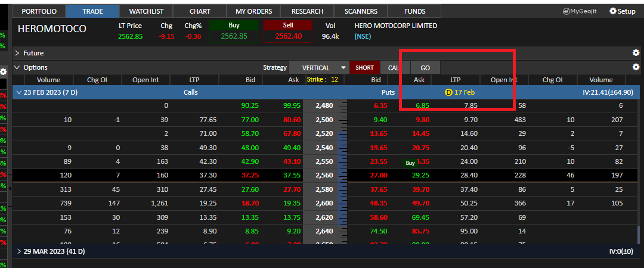Click the option chain vertical scrollbar
The image size is (644, 268).
coord(638,234)
